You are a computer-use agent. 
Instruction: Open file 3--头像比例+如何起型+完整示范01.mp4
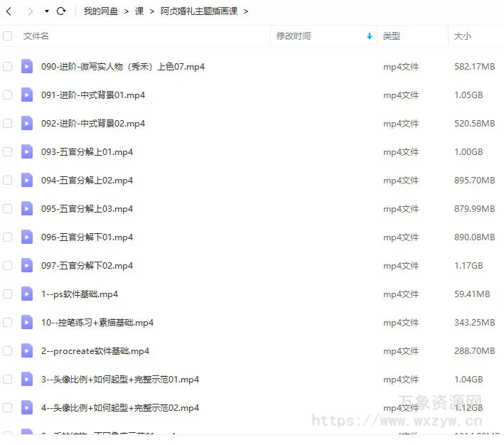(120, 379)
